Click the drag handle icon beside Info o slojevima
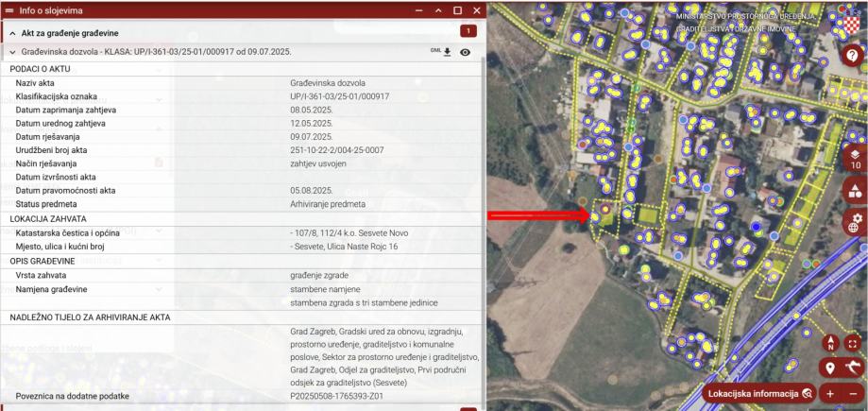This screenshot has height=411, width=868. (x=9, y=10)
